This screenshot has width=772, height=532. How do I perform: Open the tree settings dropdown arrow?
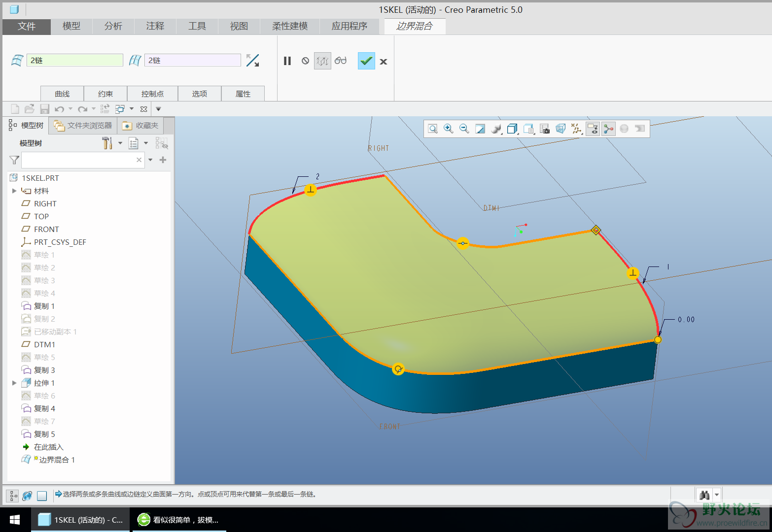[120, 143]
